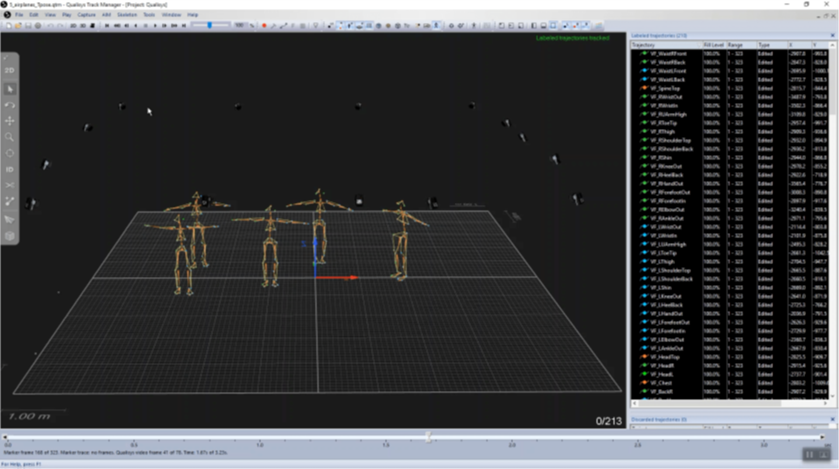839x469 pixels.
Task: Open the Tools menu
Action: 149,15
